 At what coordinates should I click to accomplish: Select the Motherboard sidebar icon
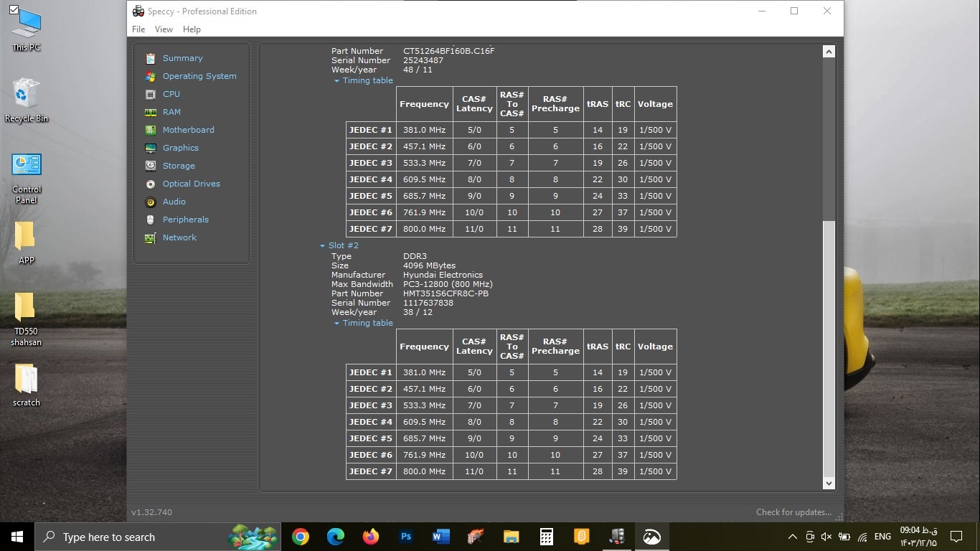click(x=150, y=130)
